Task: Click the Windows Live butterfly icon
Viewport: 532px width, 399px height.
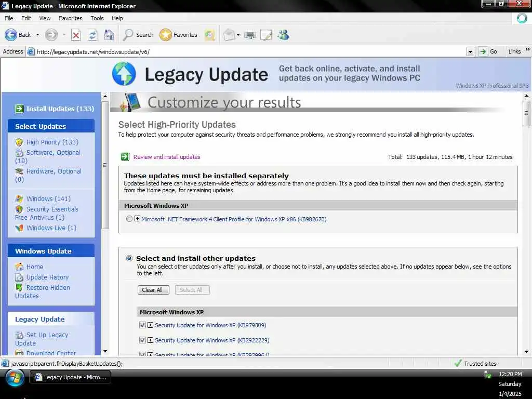Action: click(x=19, y=228)
